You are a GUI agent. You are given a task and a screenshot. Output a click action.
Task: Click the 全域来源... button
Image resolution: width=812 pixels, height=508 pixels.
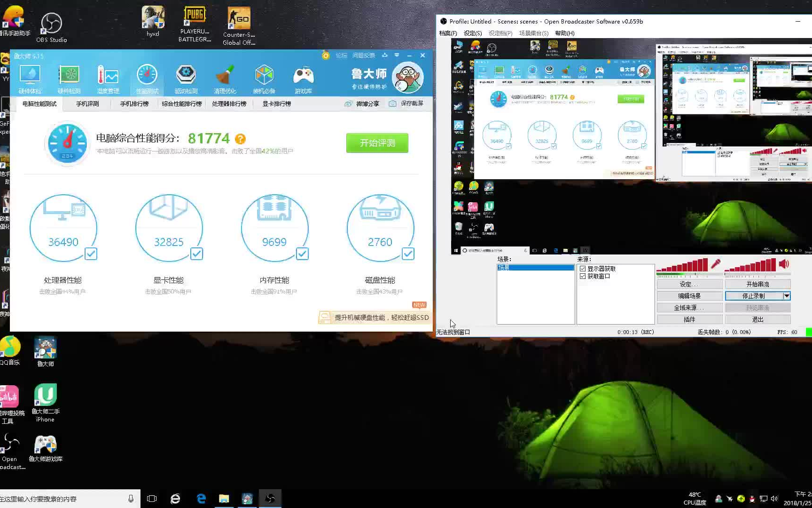[x=689, y=308]
